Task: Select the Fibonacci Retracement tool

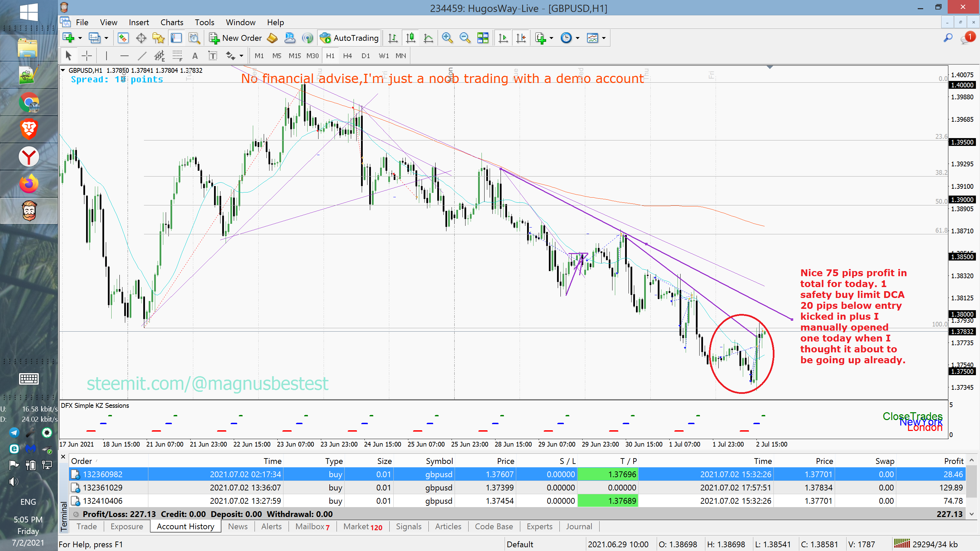Action: coord(177,56)
